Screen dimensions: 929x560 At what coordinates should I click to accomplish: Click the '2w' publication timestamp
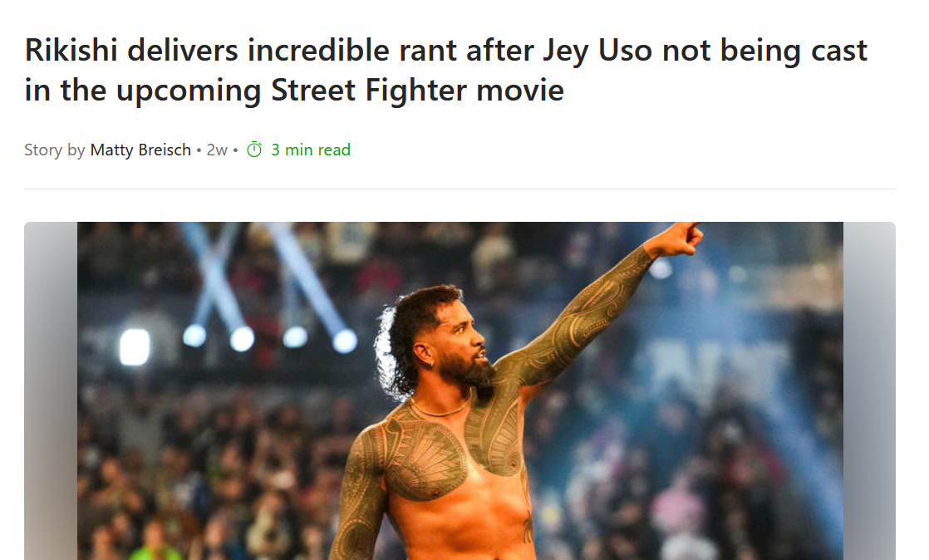[217, 150]
